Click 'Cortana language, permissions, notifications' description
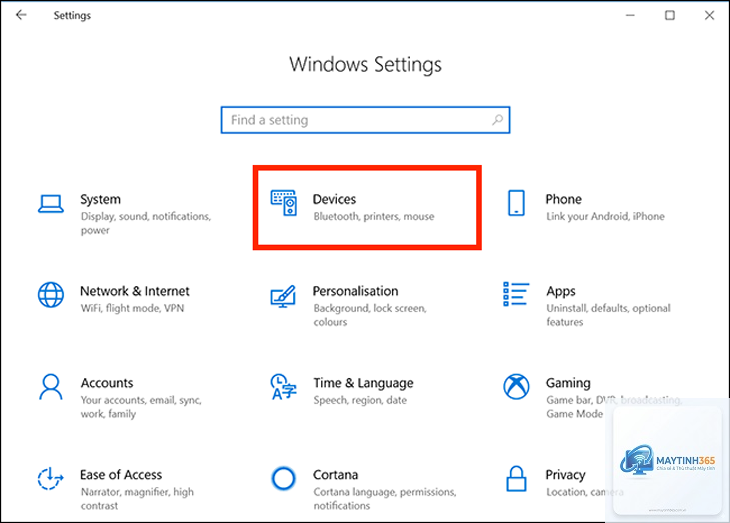The height and width of the screenshot is (523, 730). tap(385, 498)
